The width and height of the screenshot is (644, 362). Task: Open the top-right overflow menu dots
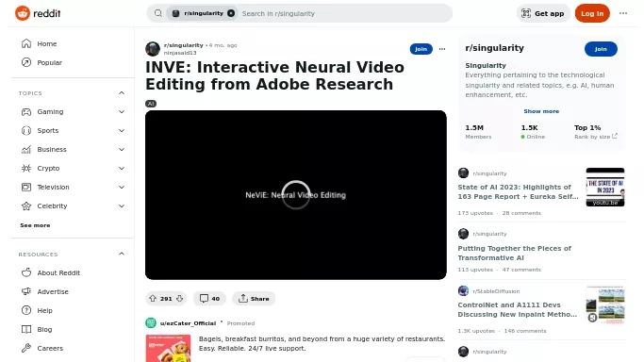coord(623,13)
